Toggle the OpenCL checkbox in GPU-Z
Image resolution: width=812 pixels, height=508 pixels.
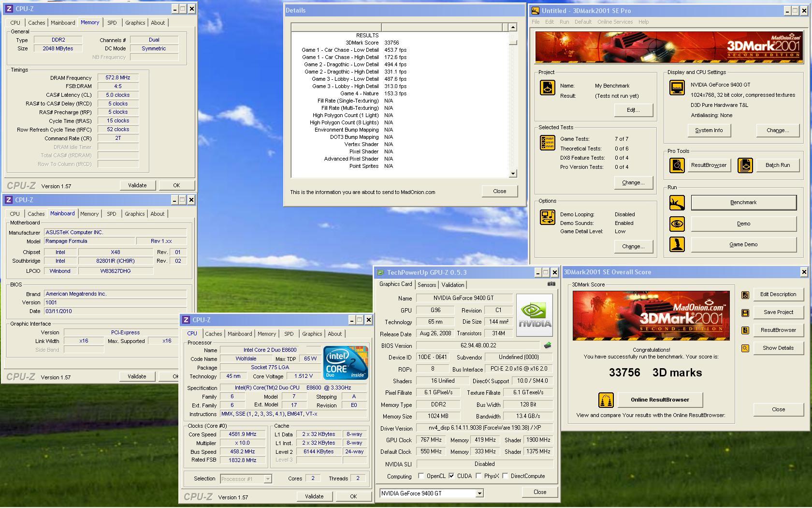tap(421, 476)
